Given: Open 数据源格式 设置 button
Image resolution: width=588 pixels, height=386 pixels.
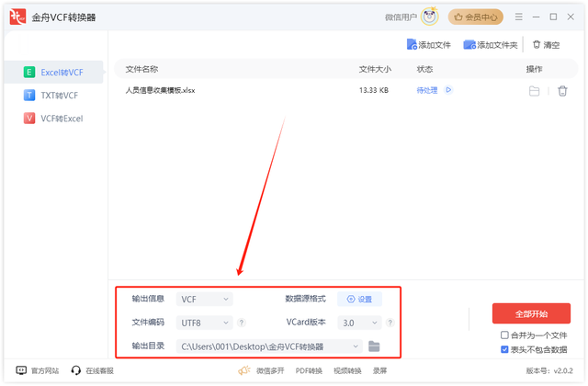Looking at the screenshot, I should click(x=359, y=299).
